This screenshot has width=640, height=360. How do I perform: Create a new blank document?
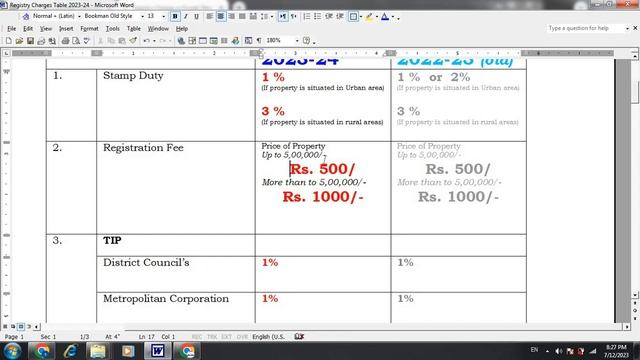point(9,40)
